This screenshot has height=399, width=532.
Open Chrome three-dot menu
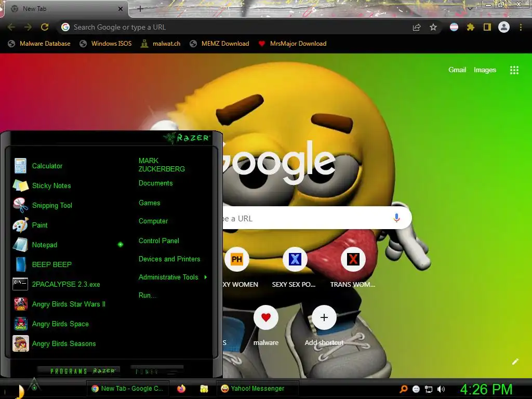coord(521,27)
